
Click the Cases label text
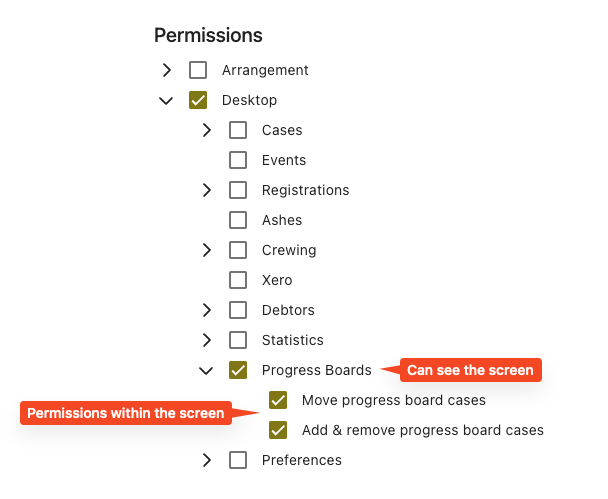tap(282, 130)
